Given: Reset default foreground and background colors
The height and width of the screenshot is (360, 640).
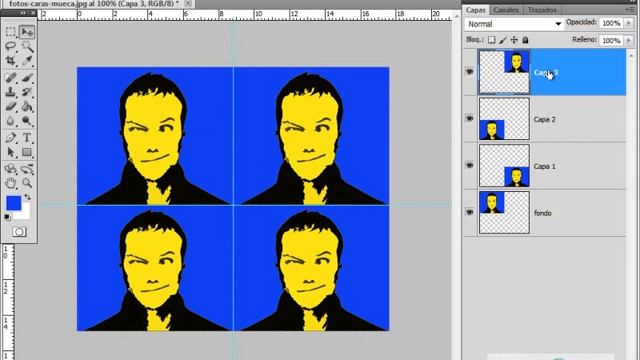Looking at the screenshot, I should (7, 217).
